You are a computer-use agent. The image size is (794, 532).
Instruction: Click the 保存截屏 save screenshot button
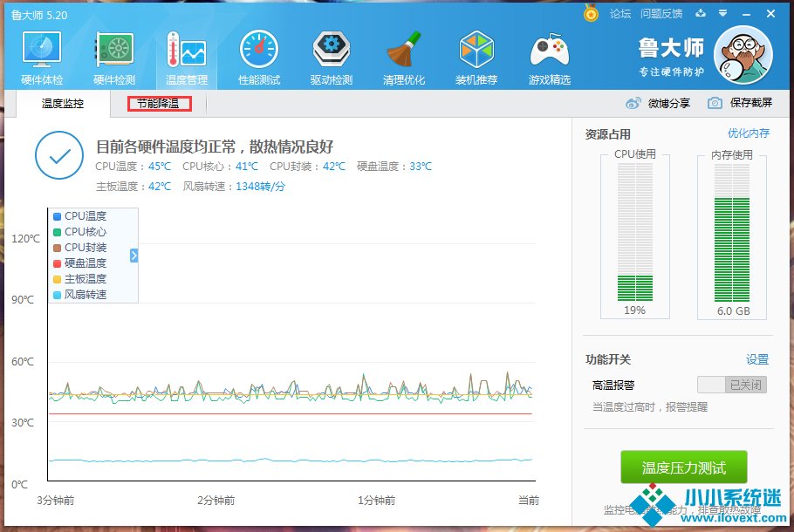click(x=740, y=103)
